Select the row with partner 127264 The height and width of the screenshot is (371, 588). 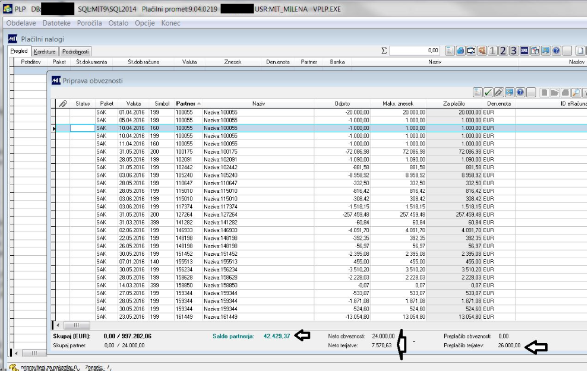186,214
